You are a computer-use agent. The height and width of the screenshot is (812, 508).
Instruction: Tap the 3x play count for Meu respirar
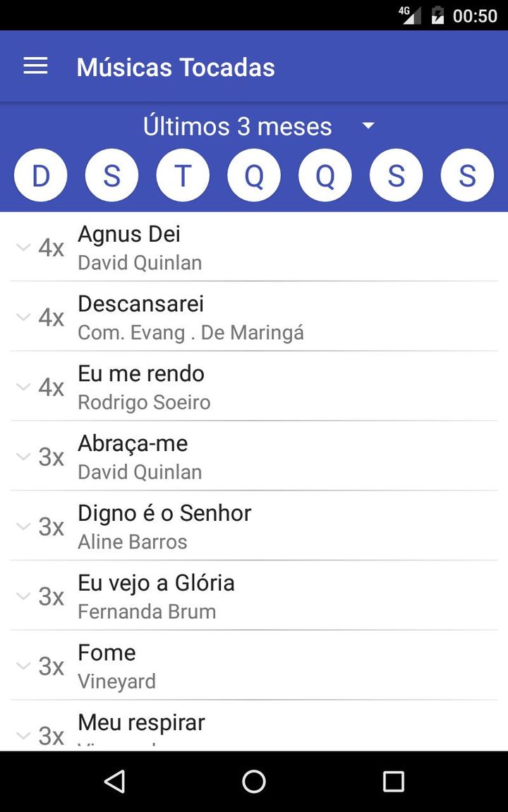[x=51, y=735]
